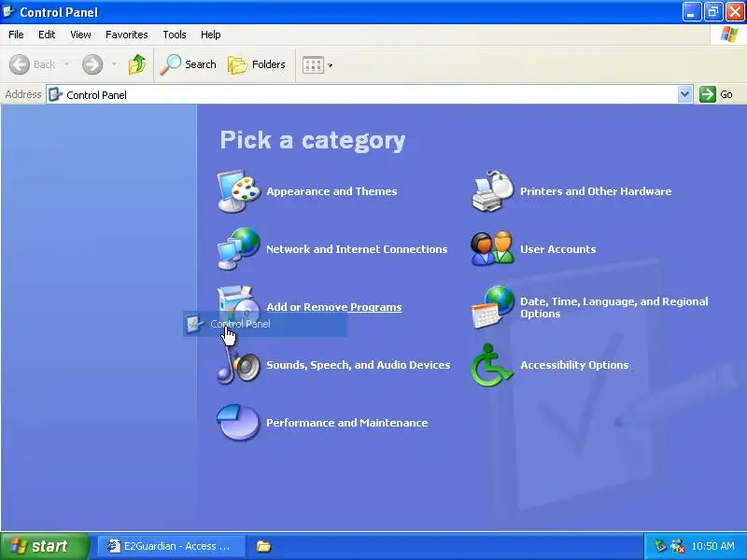This screenshot has height=560, width=747.
Task: Minimize the Control Panel window
Action: pos(691,12)
